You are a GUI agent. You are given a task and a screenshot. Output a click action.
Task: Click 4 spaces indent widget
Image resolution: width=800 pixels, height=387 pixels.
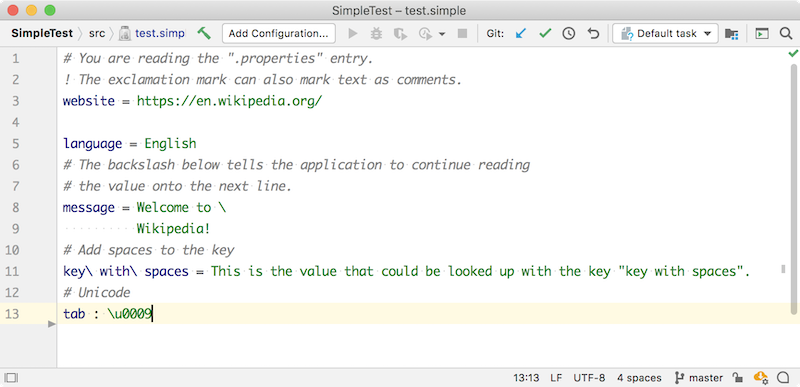point(639,378)
